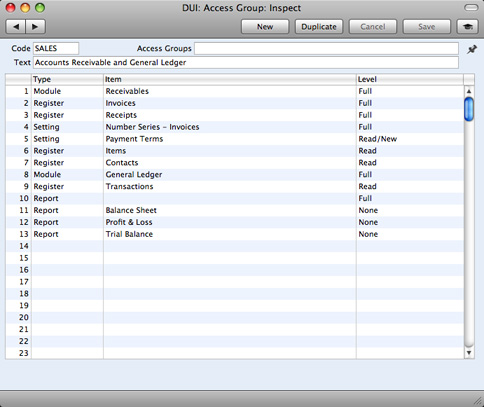The image size is (484, 407).
Task: Duplicate the SALES access group
Action: coord(319,27)
